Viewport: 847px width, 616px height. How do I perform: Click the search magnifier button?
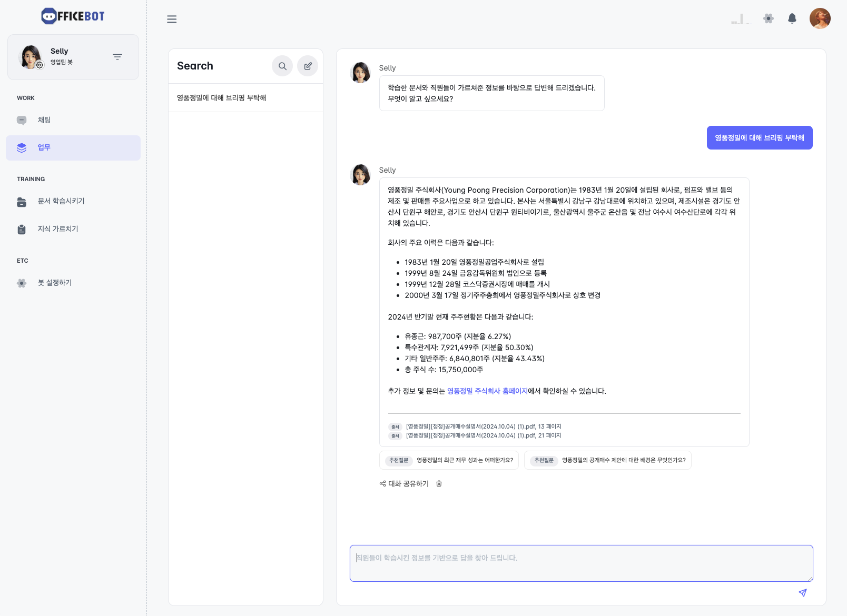coord(282,66)
